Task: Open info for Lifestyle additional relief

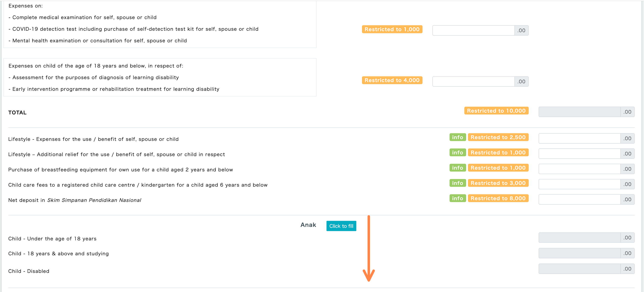Action: 457,153
